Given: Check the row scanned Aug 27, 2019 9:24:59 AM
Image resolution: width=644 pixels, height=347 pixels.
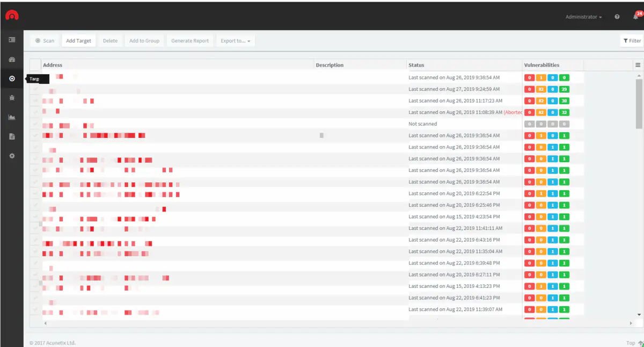Looking at the screenshot, I should 35,89.
